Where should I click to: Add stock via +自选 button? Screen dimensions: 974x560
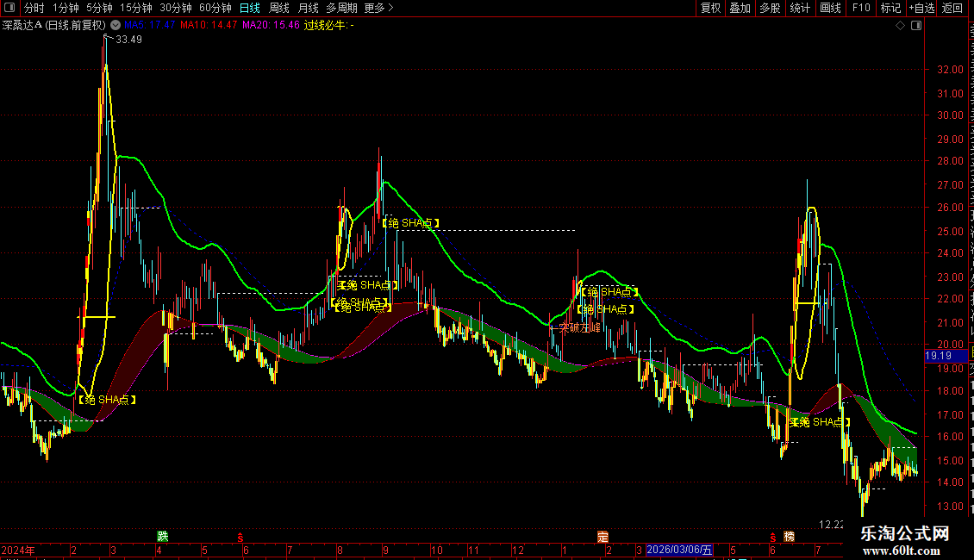coord(921,8)
